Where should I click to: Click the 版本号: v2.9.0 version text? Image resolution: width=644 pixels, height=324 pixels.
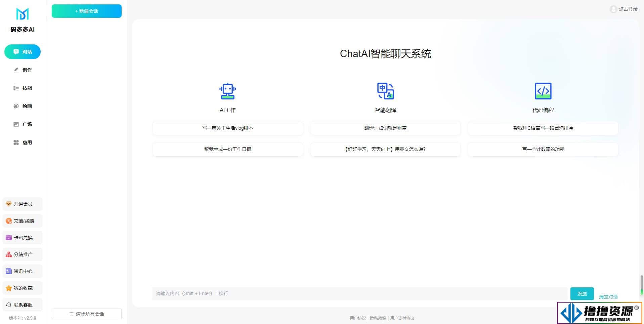pyautogui.click(x=23, y=318)
